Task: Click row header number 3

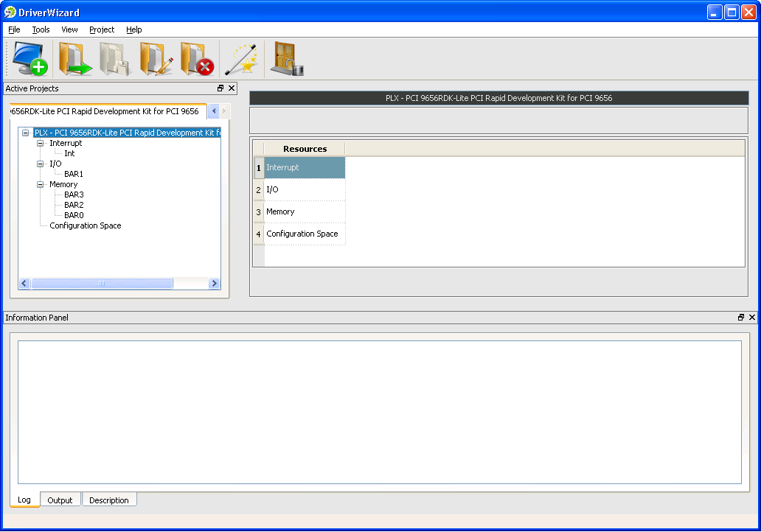Action: click(259, 212)
